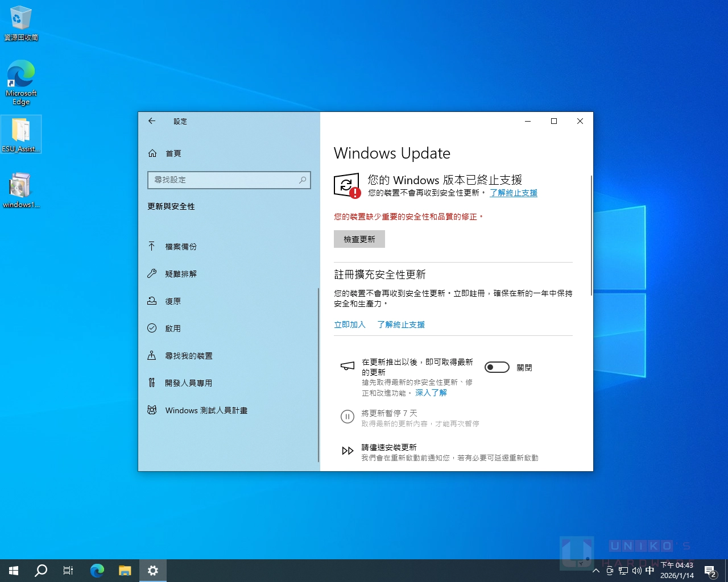728x582 pixels.
Task: Click the settings pane scrollbar
Action: [318, 369]
